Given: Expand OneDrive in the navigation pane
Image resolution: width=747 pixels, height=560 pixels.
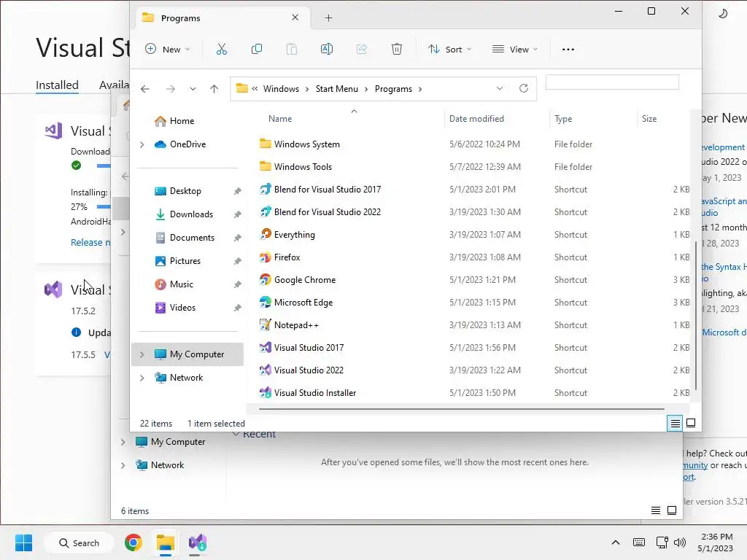Looking at the screenshot, I should (142, 144).
